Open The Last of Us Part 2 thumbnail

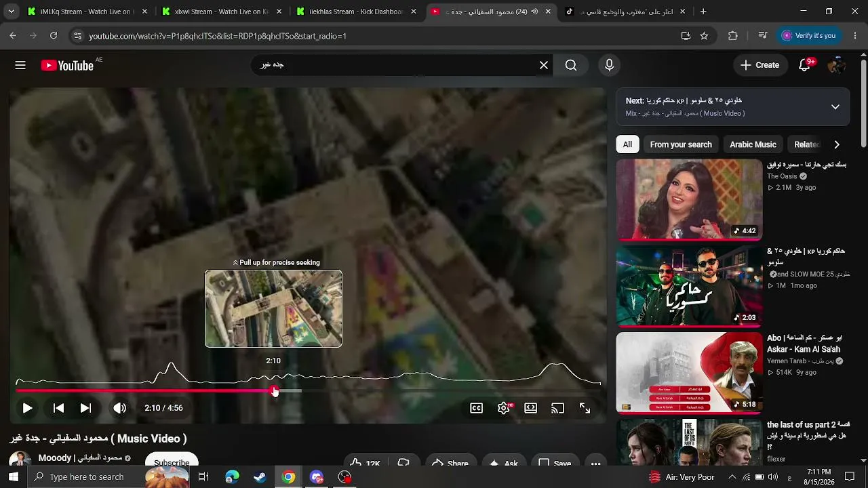point(689,442)
